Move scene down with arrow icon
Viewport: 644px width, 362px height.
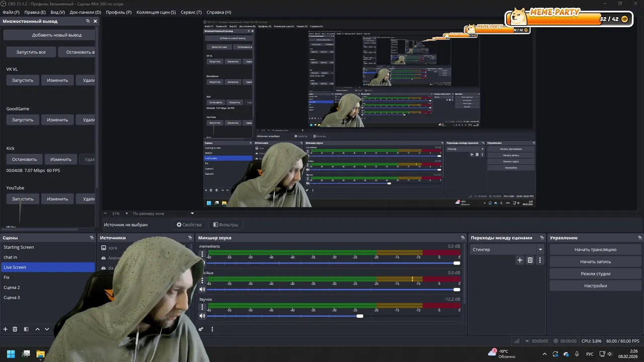pos(47,329)
